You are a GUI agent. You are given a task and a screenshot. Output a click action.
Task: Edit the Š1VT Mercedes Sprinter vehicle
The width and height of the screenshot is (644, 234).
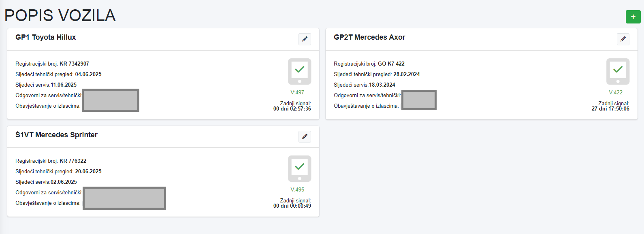305,136
